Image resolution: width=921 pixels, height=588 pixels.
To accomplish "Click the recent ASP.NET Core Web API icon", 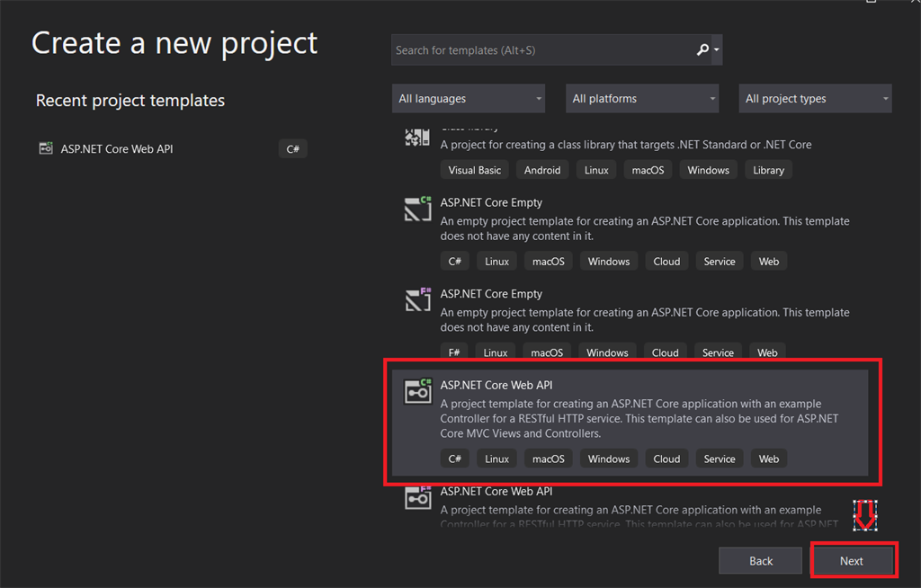I will (46, 148).
